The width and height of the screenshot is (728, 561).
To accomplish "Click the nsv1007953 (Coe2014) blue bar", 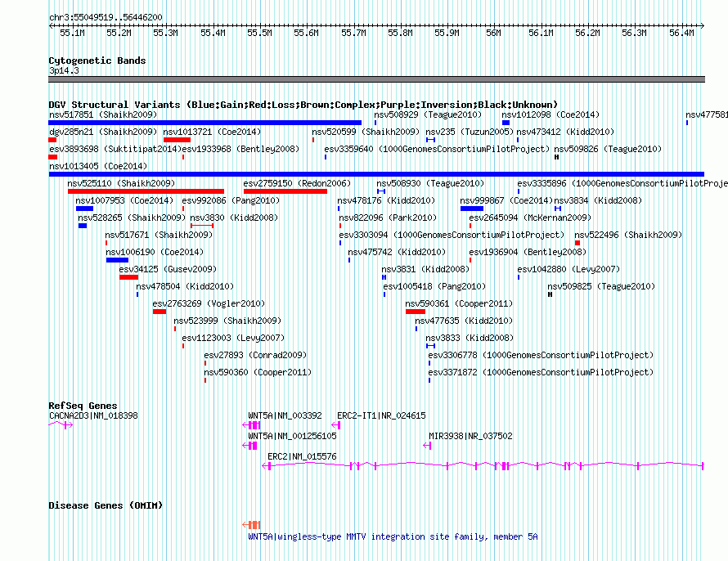I will coord(84,209).
